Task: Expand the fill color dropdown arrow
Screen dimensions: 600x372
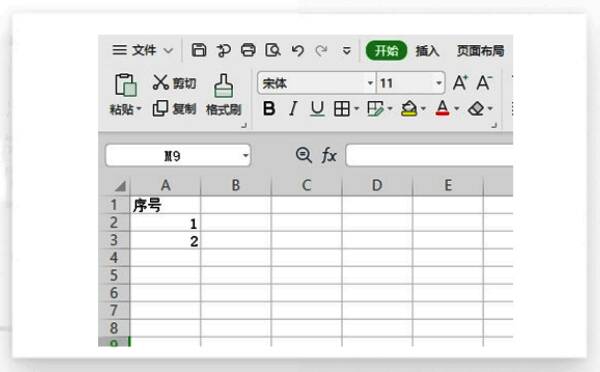Action: pos(423,109)
